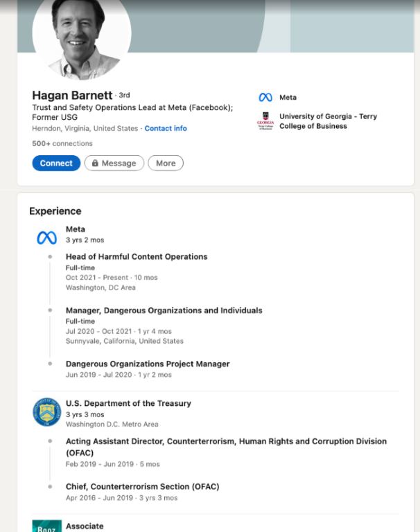The height and width of the screenshot is (532, 420).
Task: Send a message via Message button
Action: (114, 163)
